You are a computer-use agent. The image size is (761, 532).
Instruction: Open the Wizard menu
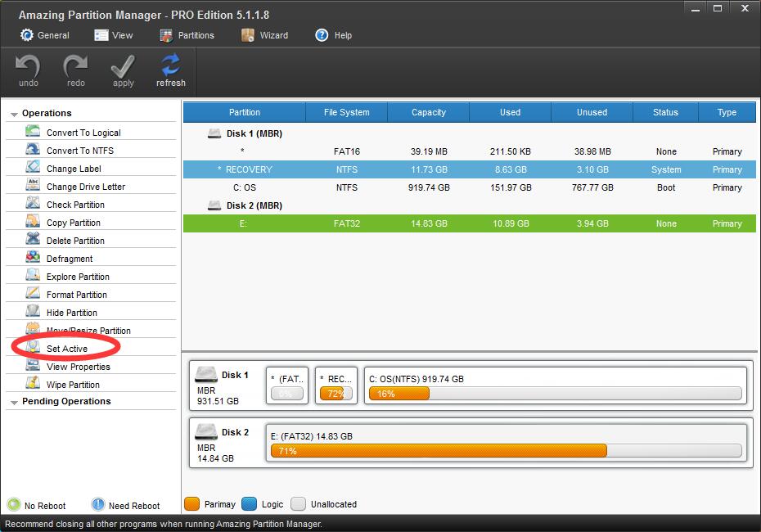pyautogui.click(x=264, y=35)
